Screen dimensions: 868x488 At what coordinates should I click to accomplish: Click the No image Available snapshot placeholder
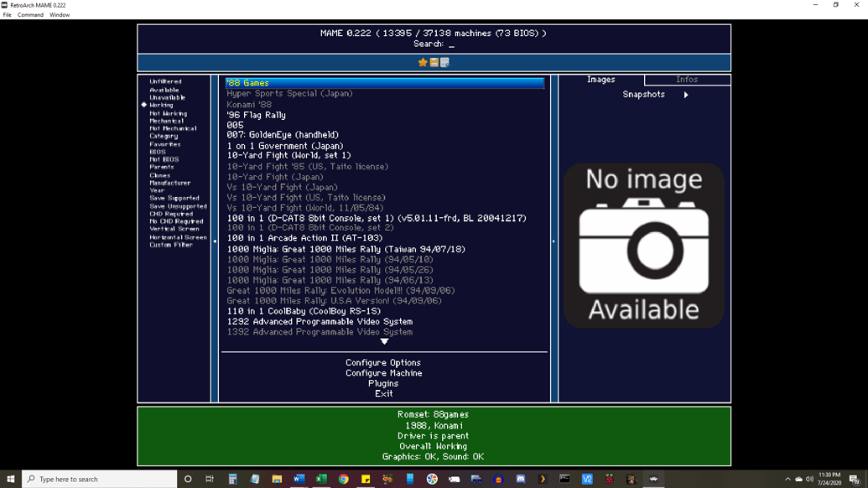644,245
